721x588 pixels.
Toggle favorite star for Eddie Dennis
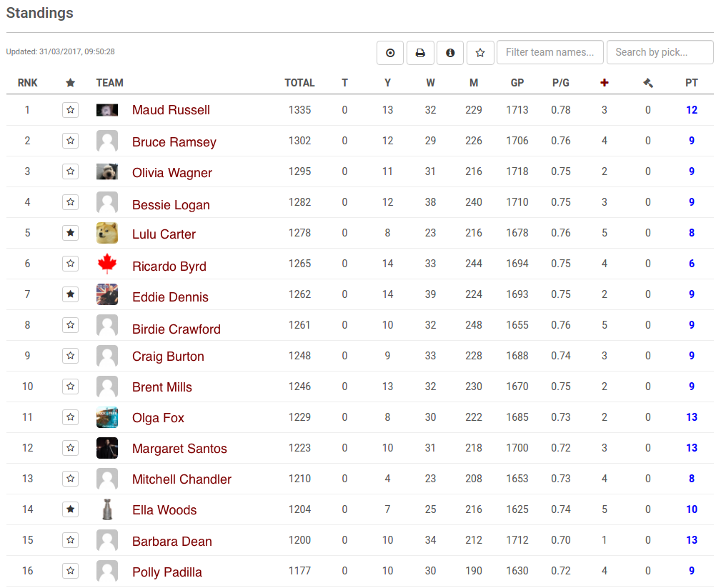[70, 294]
